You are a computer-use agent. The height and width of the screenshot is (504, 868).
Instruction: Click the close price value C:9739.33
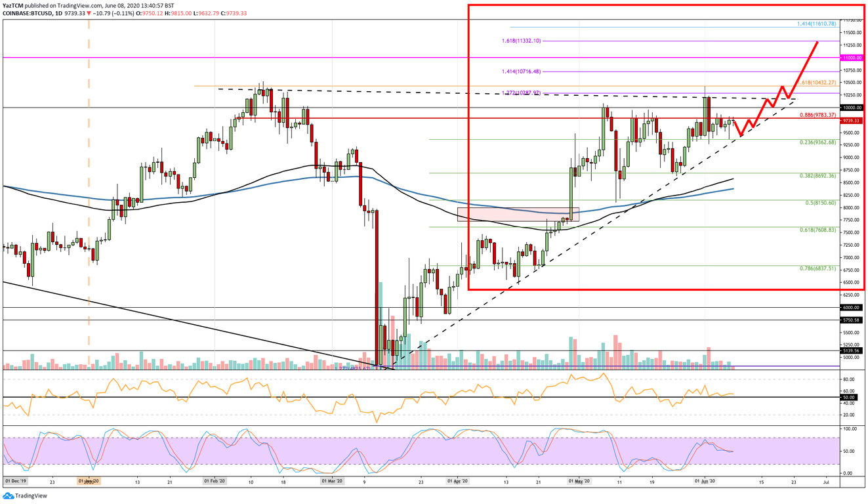(x=233, y=13)
